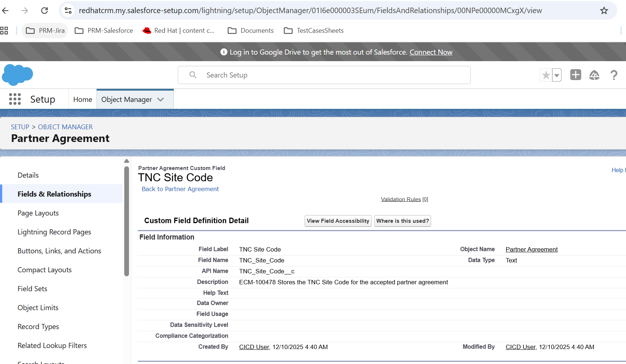Click the View Field Accessibility button
Image resolution: width=626 pixels, height=364 pixels.
(x=338, y=221)
